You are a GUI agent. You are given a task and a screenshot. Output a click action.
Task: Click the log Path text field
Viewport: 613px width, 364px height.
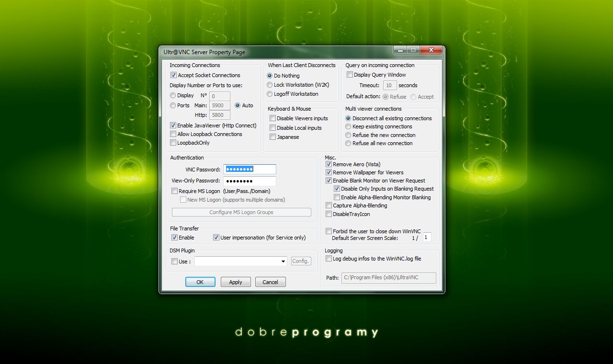click(x=388, y=278)
